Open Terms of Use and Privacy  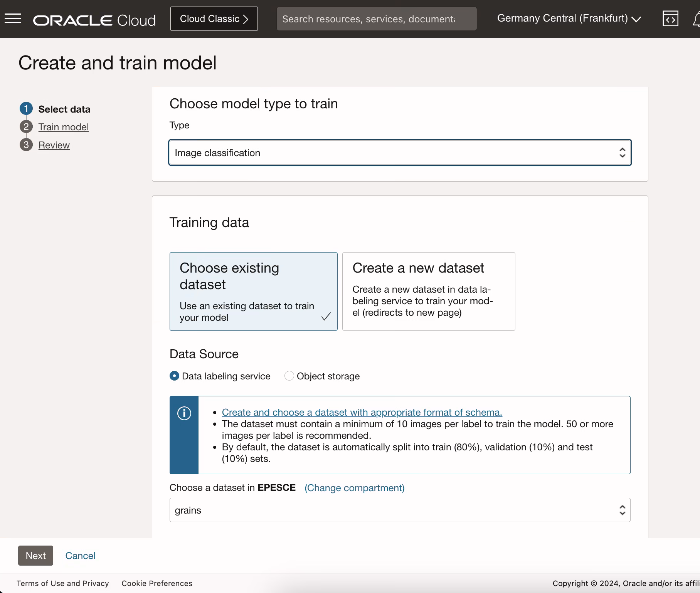click(63, 583)
